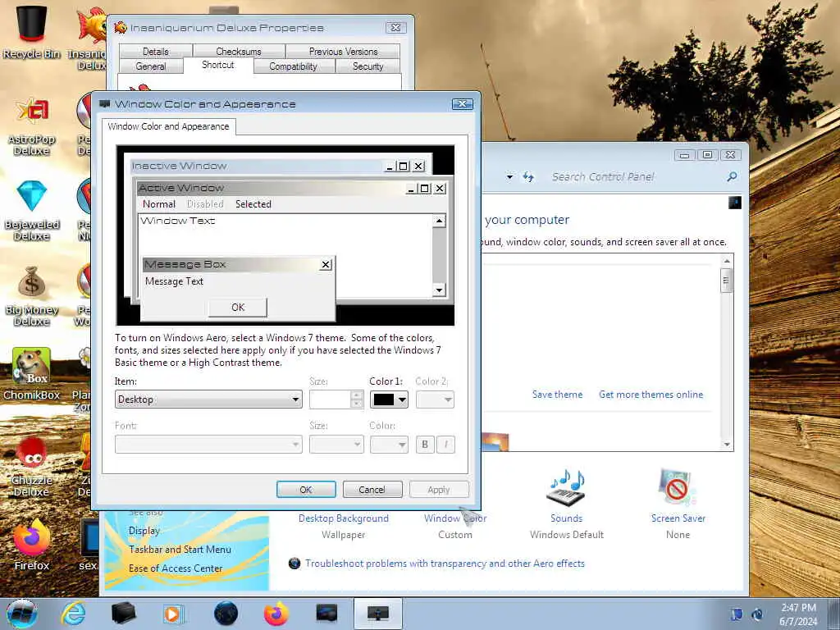Click the help icon in Personalization window
Screen dimensions: 840x630
(734, 203)
